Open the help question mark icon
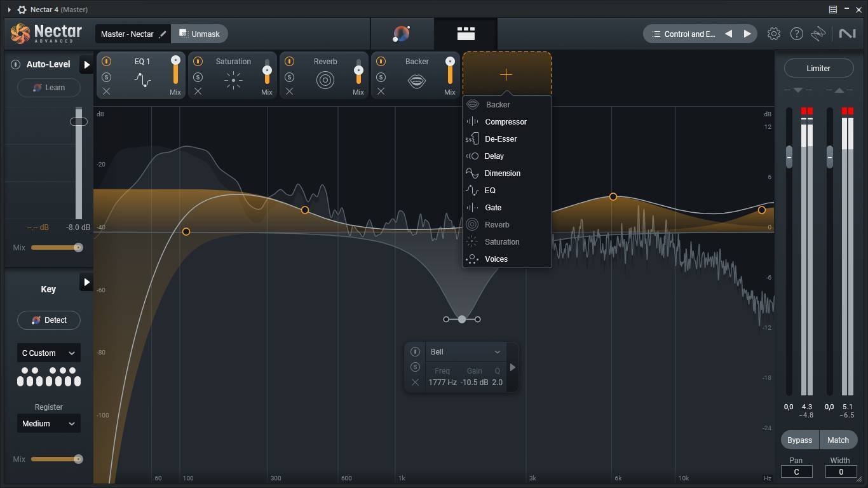This screenshot has height=488, width=868. [x=796, y=34]
